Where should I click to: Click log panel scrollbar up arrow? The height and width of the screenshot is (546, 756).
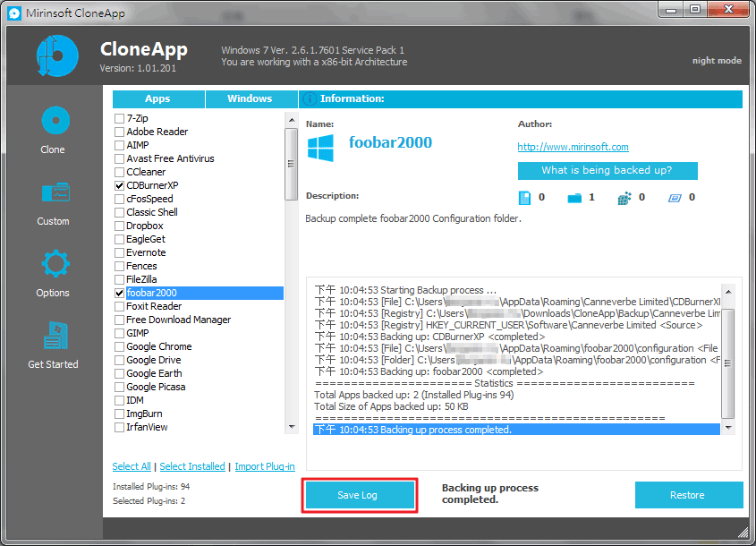click(x=728, y=291)
